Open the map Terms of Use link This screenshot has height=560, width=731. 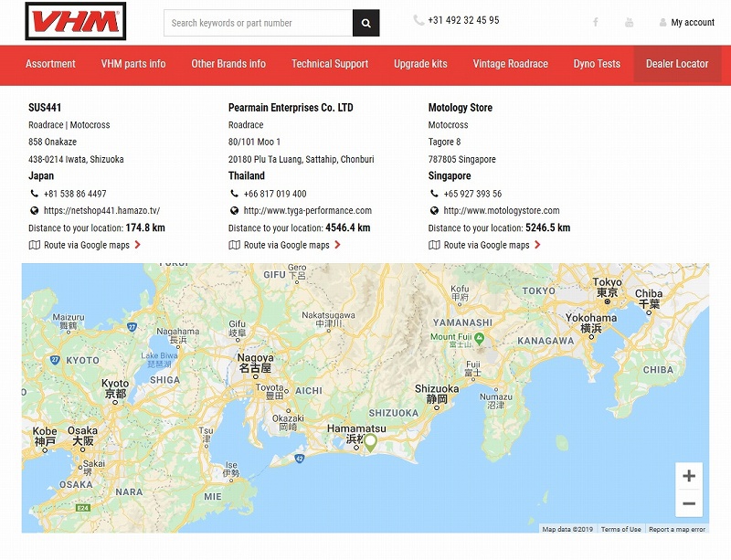tap(621, 529)
